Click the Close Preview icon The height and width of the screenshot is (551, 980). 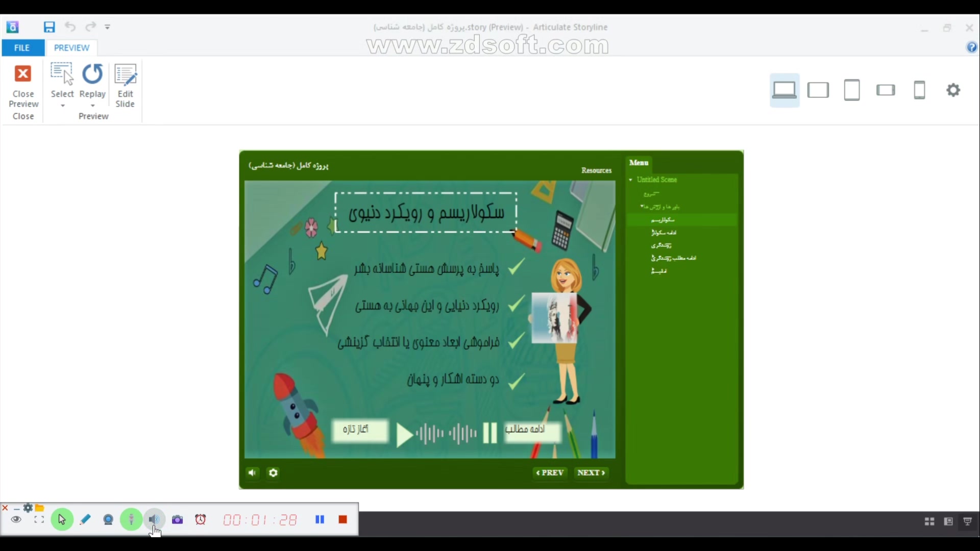coord(23,74)
